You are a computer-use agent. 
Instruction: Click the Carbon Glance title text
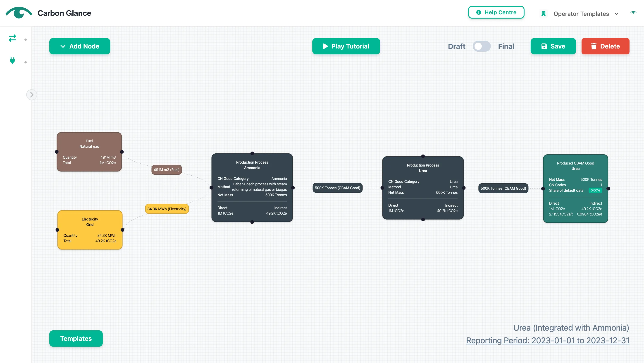(x=64, y=13)
